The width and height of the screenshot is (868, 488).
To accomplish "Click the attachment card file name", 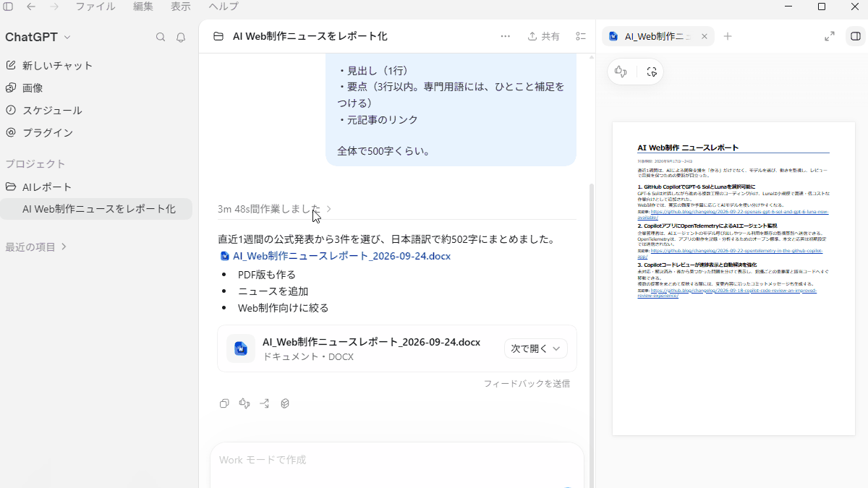I will click(371, 342).
